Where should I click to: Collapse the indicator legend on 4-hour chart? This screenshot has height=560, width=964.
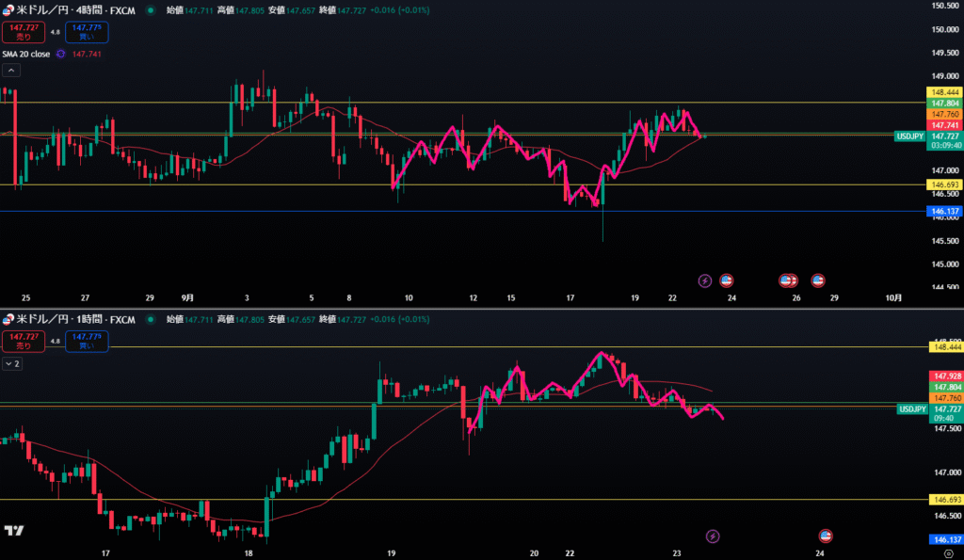coord(10,71)
